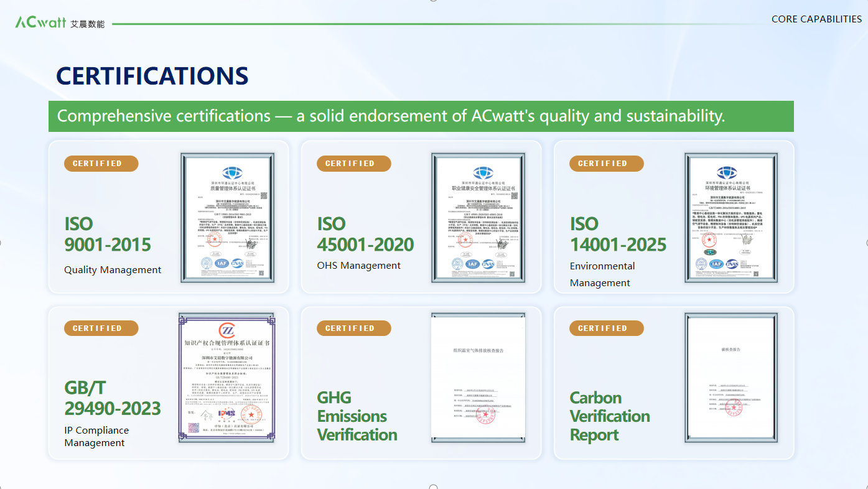The height and width of the screenshot is (489, 868).
Task: Select the GB/T 29490-2023 heading
Action: [113, 399]
